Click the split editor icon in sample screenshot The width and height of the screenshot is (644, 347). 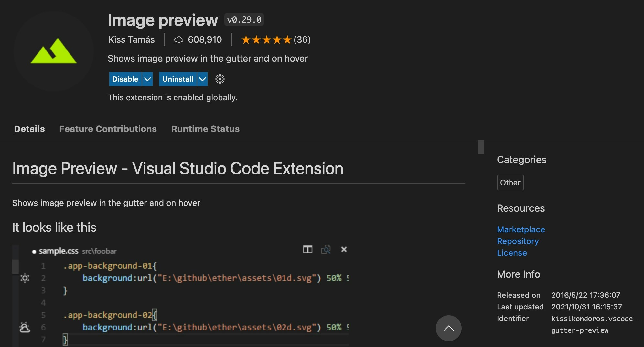tap(307, 249)
